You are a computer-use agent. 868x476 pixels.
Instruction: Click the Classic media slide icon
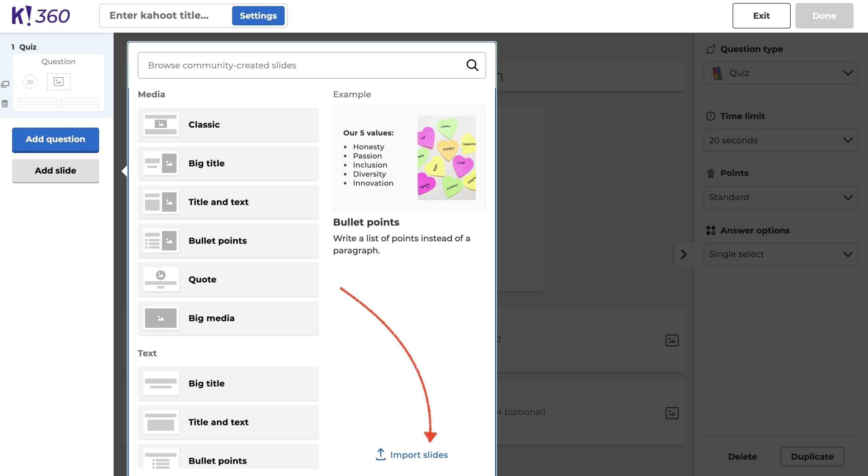pyautogui.click(x=161, y=124)
